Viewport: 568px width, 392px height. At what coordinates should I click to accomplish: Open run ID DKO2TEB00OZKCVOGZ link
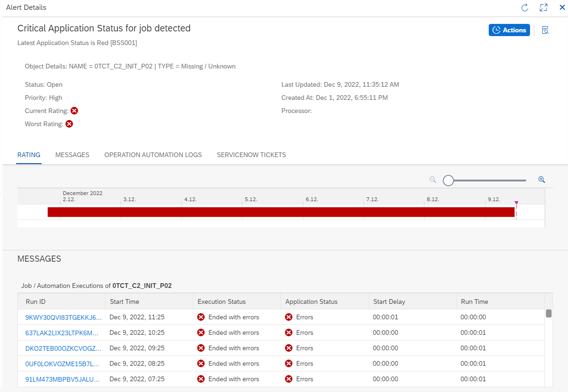[63, 348]
